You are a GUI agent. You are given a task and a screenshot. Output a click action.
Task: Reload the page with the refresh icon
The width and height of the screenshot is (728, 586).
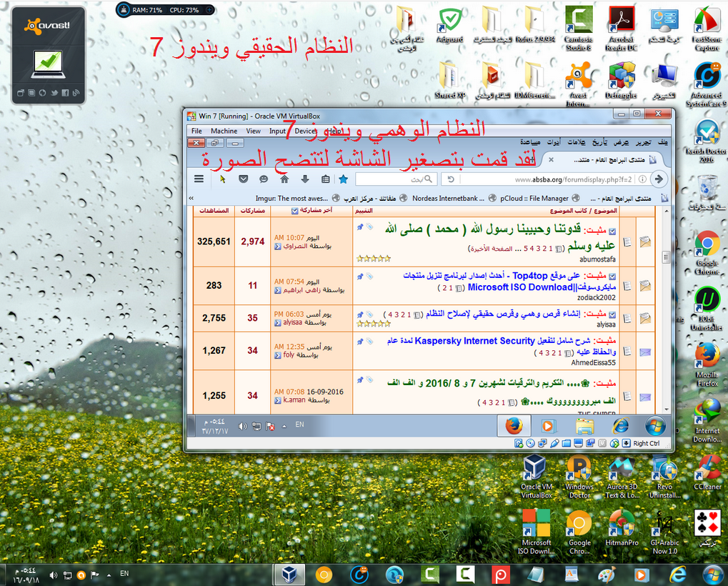[452, 179]
